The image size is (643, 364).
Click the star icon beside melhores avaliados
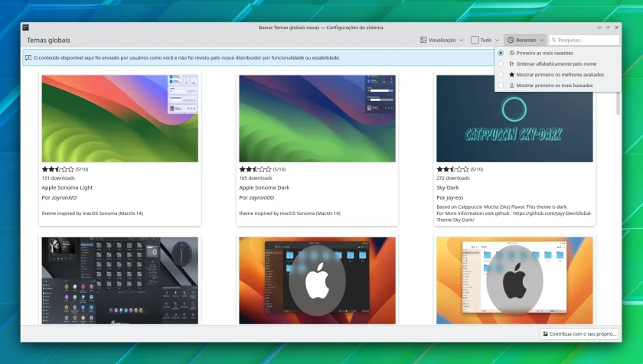[x=512, y=74]
